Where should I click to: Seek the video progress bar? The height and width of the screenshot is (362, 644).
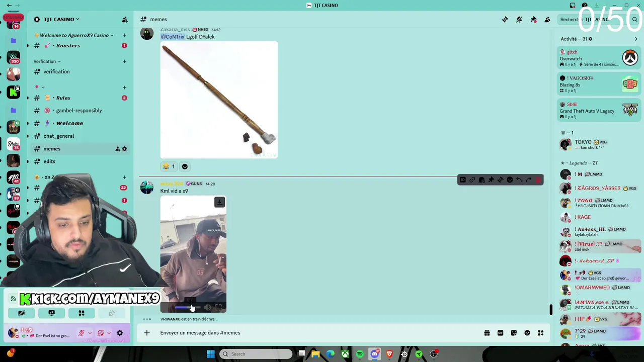(x=188, y=307)
